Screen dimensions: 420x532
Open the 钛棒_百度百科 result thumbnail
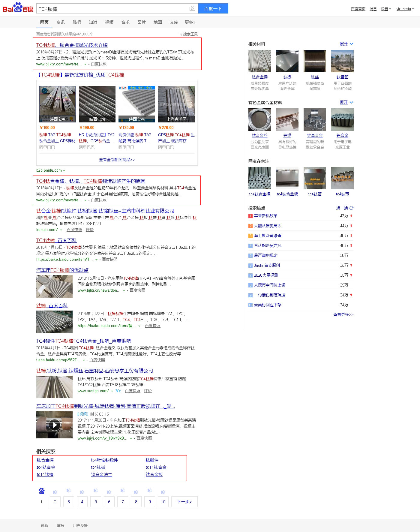point(54,322)
